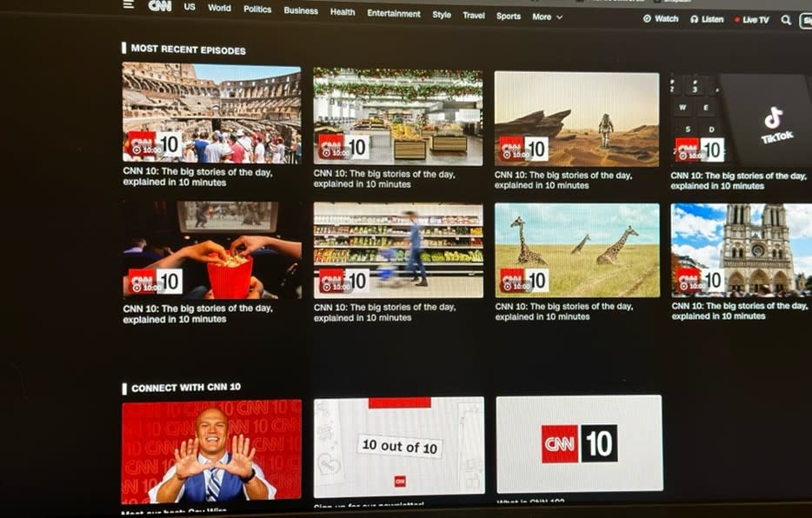Screen dimensions: 812x518
Task: Go to the Politics section
Action: 257,9
